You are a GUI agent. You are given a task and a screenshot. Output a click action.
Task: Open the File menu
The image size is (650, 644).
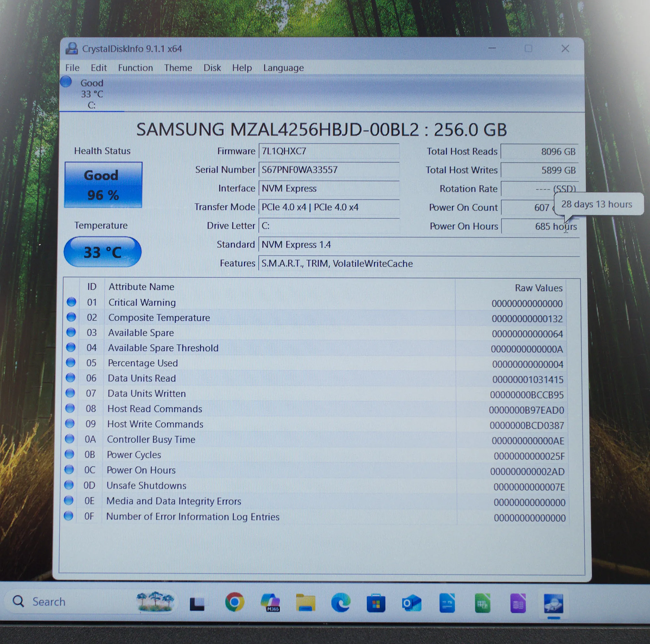point(72,68)
